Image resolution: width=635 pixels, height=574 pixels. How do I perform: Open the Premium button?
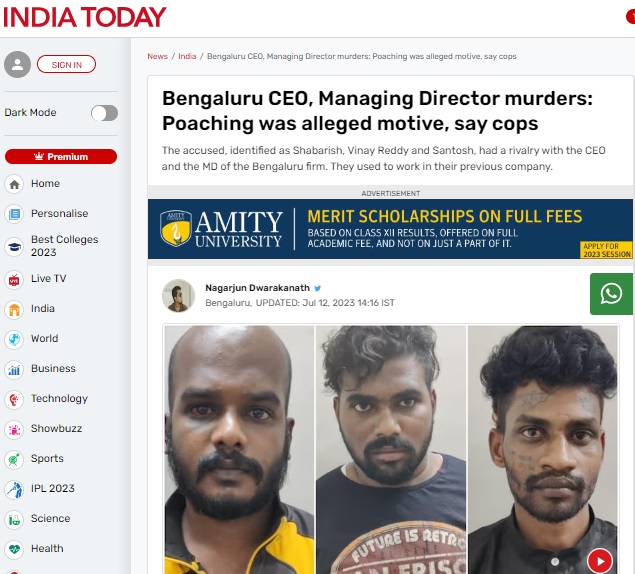[61, 157]
